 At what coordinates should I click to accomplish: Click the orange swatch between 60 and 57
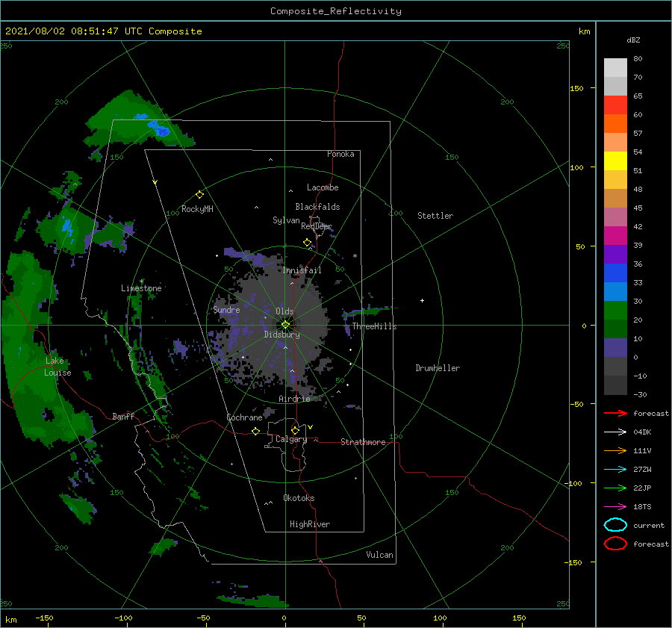pos(615,124)
